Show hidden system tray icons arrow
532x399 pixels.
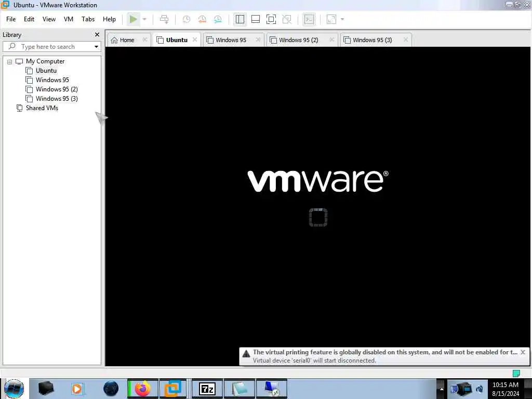point(442,389)
